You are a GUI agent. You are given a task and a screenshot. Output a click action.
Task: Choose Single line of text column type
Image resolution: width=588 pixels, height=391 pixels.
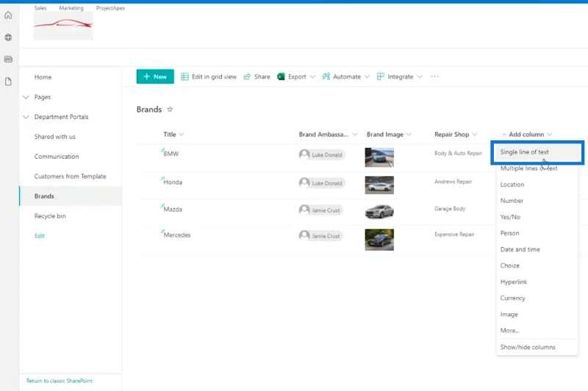click(x=537, y=152)
